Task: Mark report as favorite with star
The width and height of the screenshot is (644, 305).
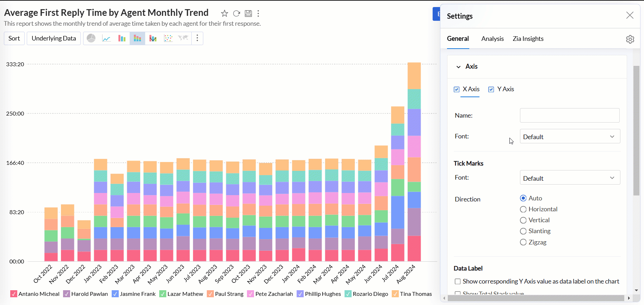Action: [224, 13]
